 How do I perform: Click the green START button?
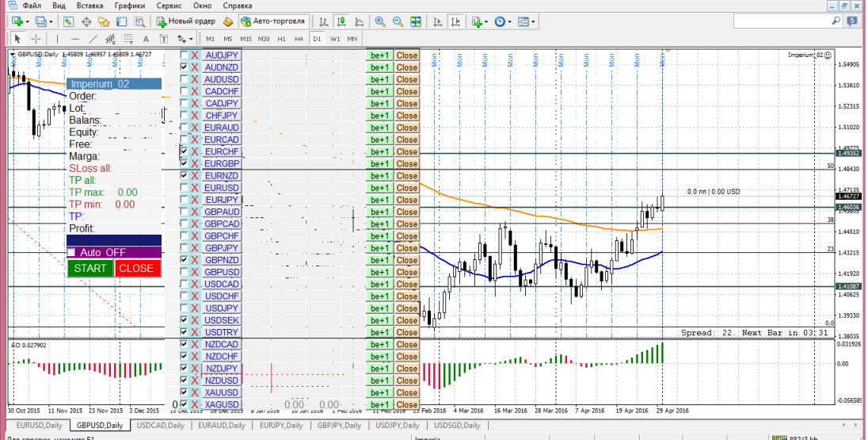coord(90,268)
